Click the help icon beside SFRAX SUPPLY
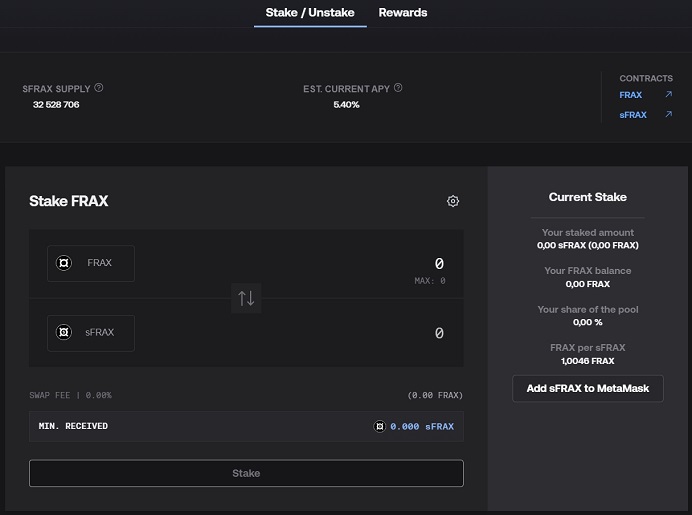Image resolution: width=692 pixels, height=515 pixels. coord(99,88)
